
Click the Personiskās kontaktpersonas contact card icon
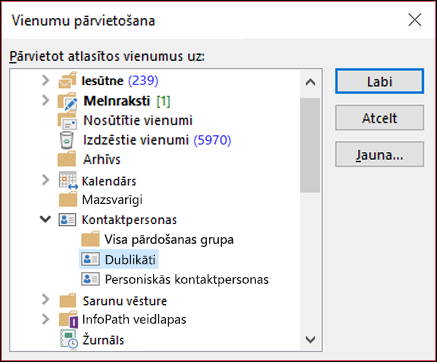click(x=90, y=279)
